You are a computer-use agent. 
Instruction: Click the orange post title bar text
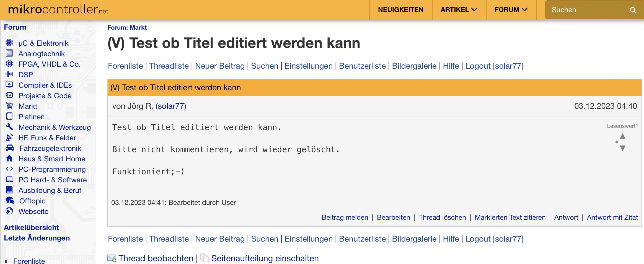point(175,87)
